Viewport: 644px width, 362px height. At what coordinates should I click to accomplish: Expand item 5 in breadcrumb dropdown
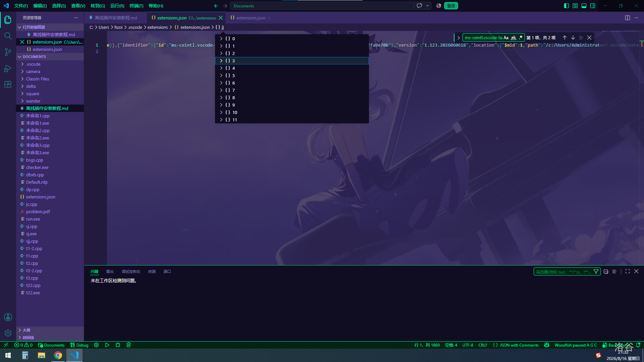[221, 75]
